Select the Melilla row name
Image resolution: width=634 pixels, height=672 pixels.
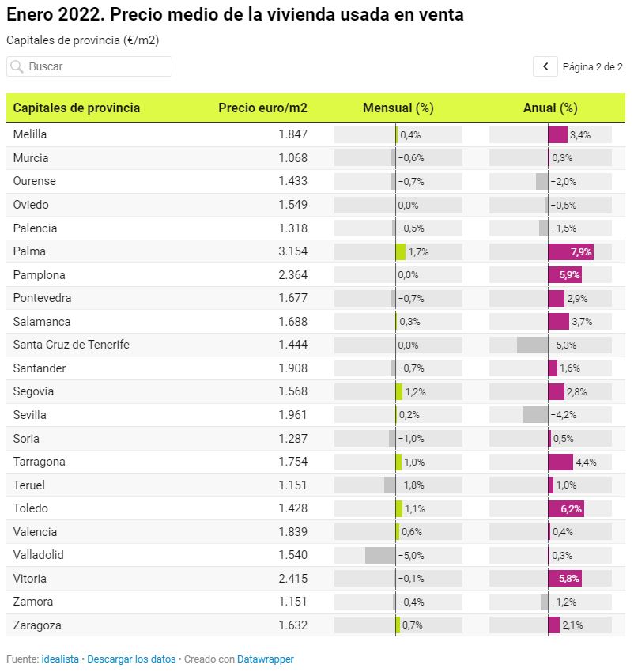coord(30,135)
